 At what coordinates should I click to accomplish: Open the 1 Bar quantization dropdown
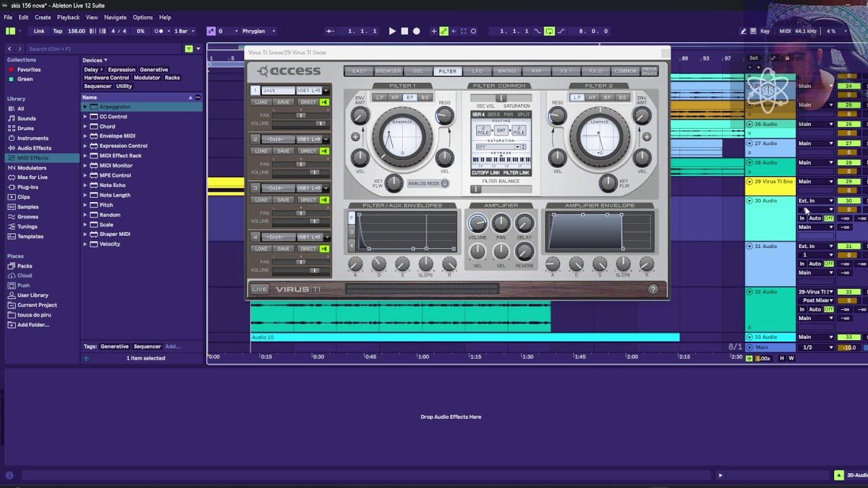pos(184,31)
